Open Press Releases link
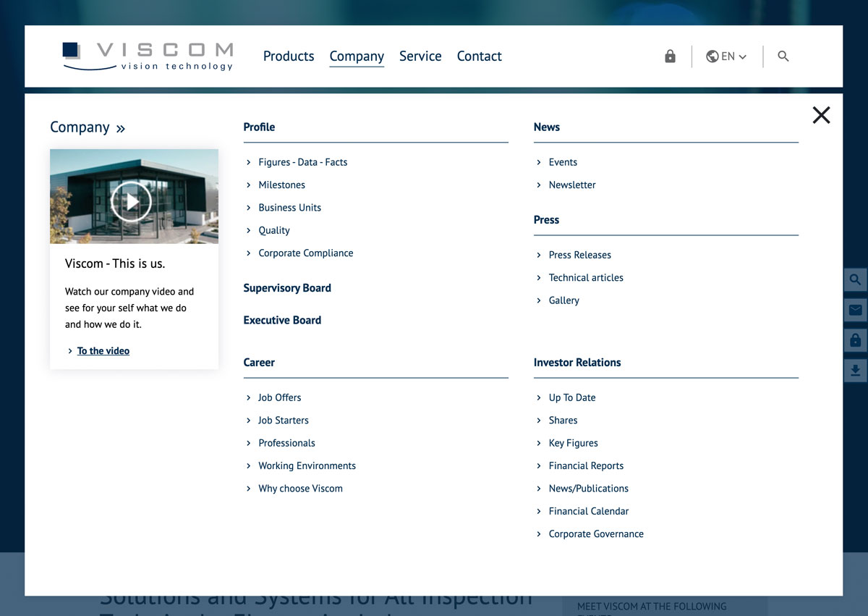868x616 pixels. (x=579, y=255)
